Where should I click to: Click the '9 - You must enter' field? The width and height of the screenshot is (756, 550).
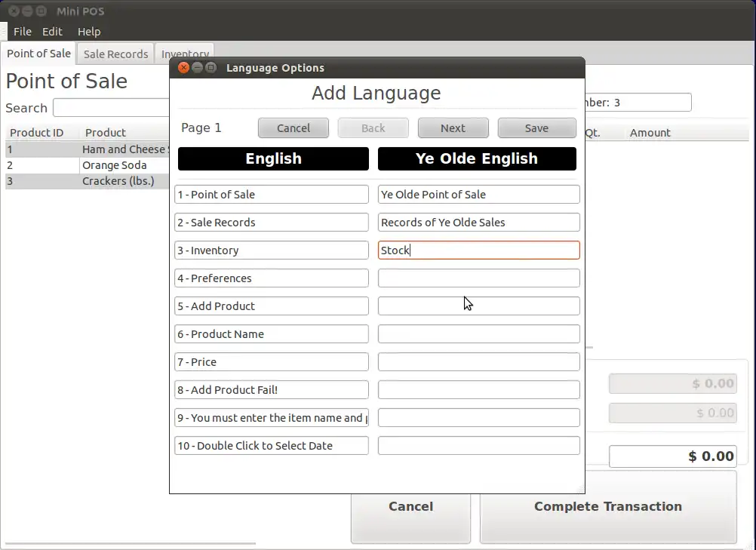(272, 418)
